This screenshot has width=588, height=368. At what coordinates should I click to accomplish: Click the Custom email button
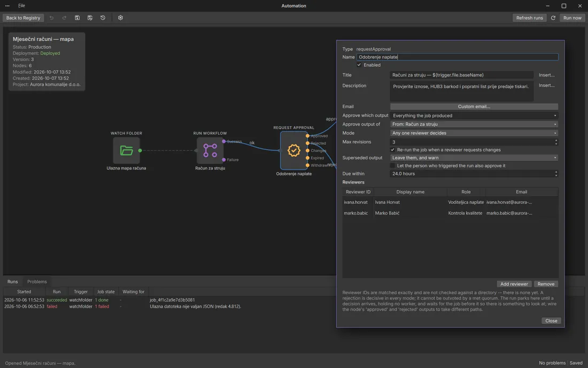[x=474, y=106]
